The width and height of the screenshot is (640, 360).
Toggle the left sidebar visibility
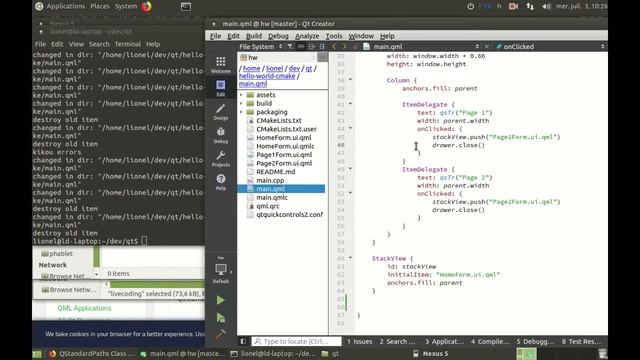pyautogui.click(x=243, y=341)
